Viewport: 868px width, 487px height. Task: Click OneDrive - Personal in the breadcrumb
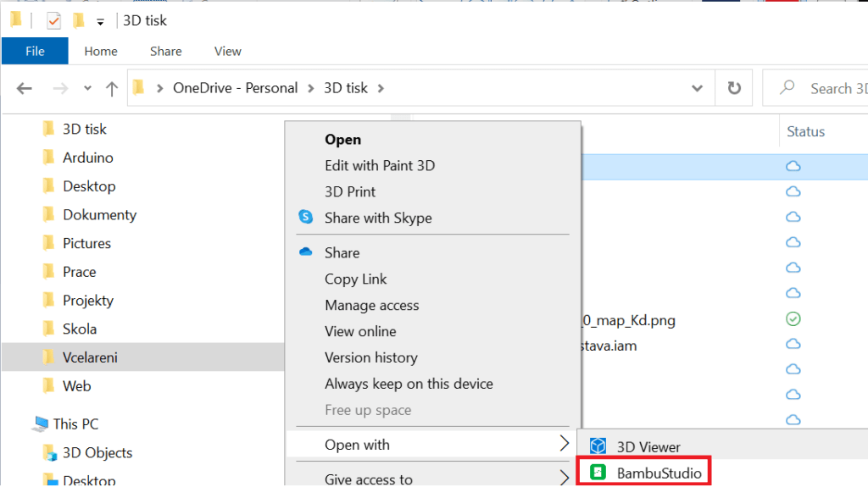click(236, 88)
